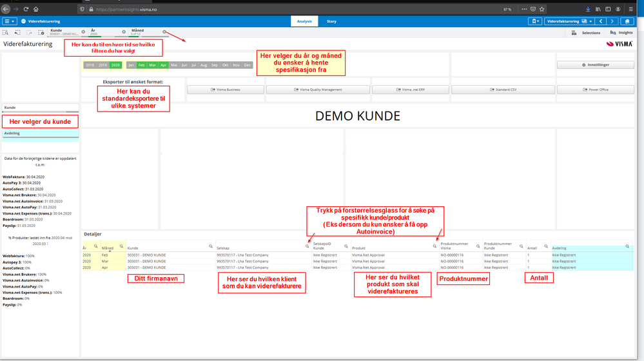Remove the År 2020 filter selection
This screenshot has height=361, width=644.
click(x=124, y=32)
